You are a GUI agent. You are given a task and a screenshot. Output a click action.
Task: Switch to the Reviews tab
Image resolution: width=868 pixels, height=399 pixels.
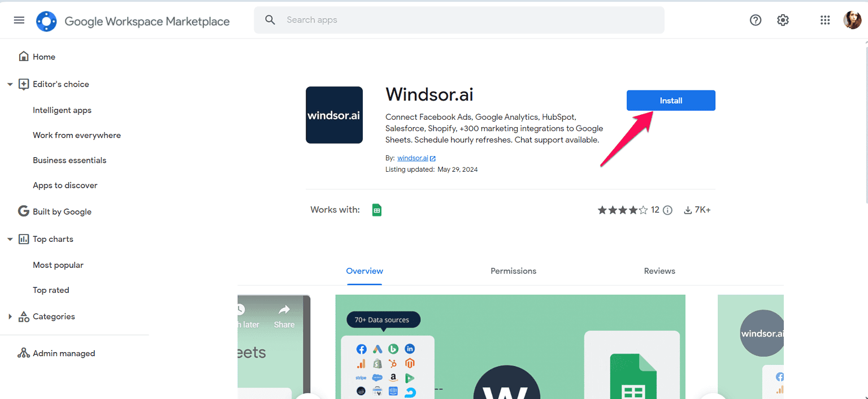[x=659, y=271]
